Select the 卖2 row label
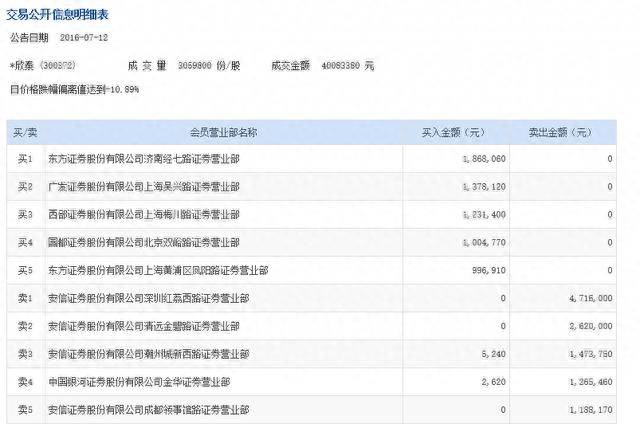This screenshot has height=424, width=640. click(25, 326)
